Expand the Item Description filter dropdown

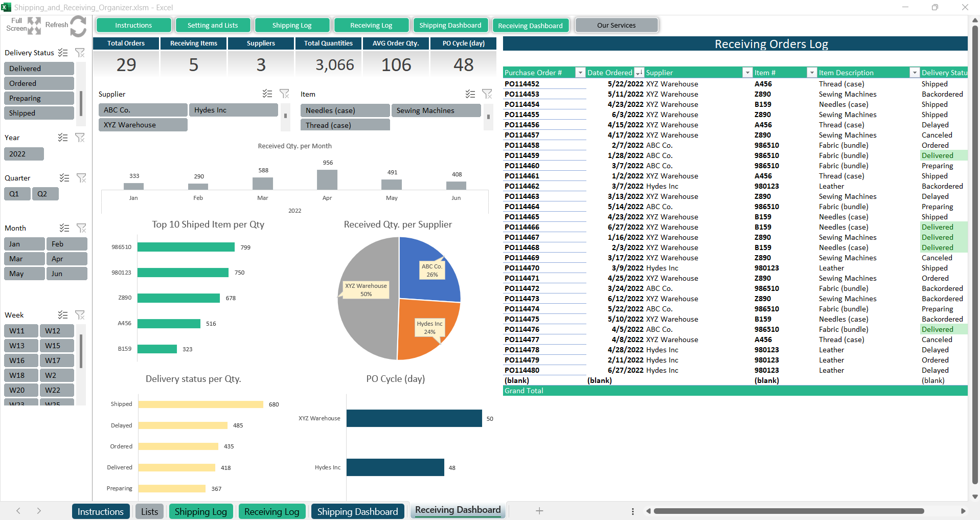click(x=914, y=73)
